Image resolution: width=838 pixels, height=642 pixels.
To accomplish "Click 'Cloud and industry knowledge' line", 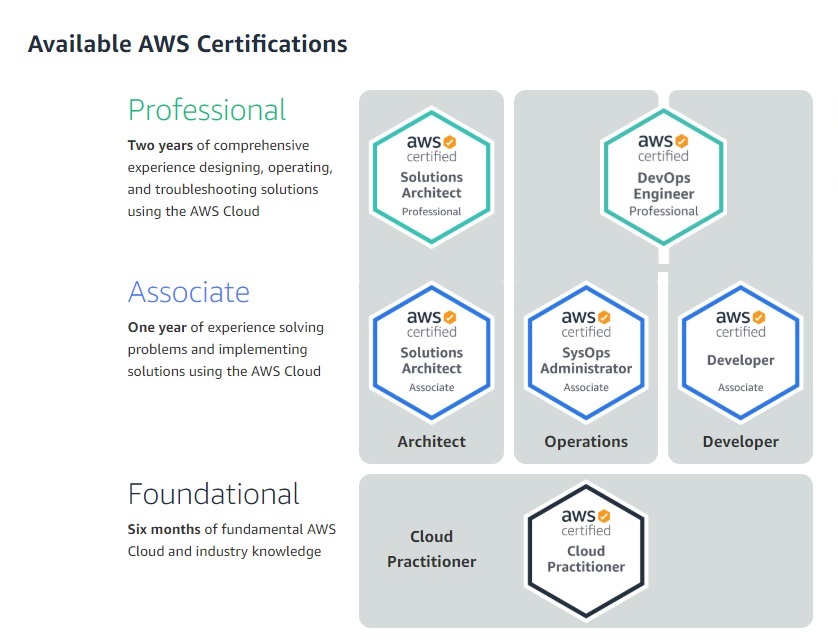I will [224, 551].
